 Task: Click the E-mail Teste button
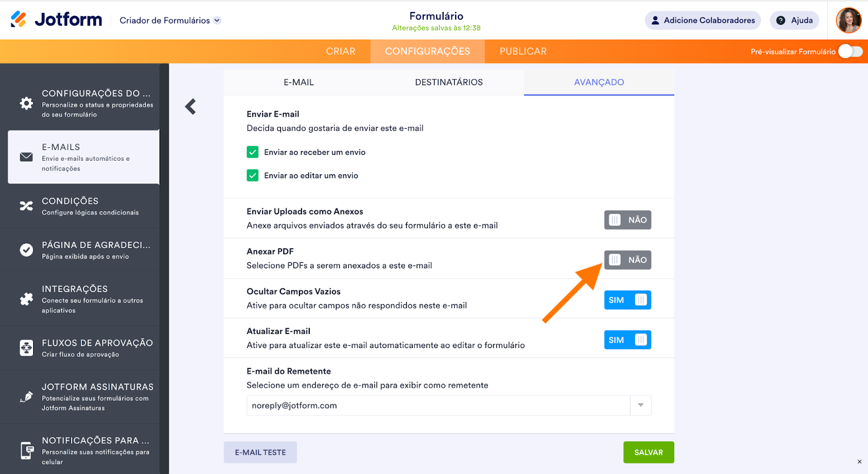pyautogui.click(x=260, y=452)
